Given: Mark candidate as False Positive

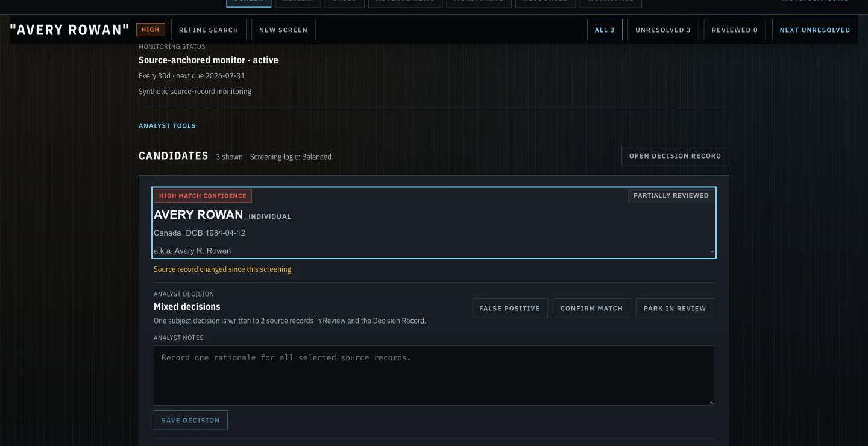Looking at the screenshot, I should tap(509, 308).
